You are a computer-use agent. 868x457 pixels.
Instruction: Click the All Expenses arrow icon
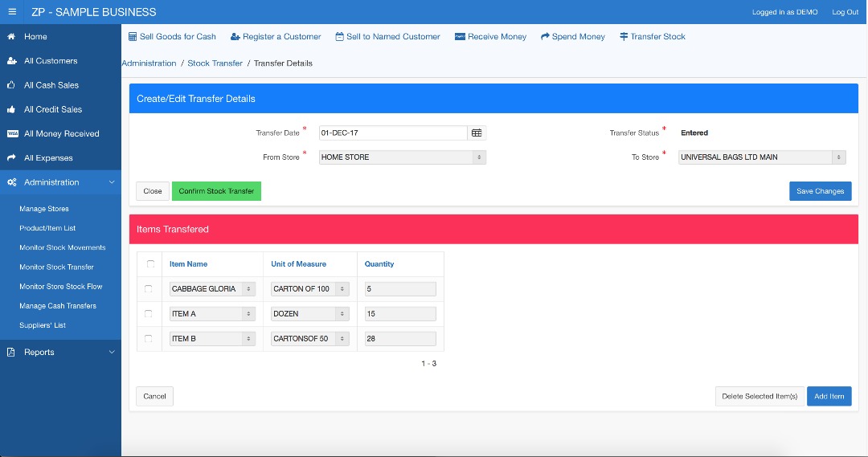(x=11, y=157)
